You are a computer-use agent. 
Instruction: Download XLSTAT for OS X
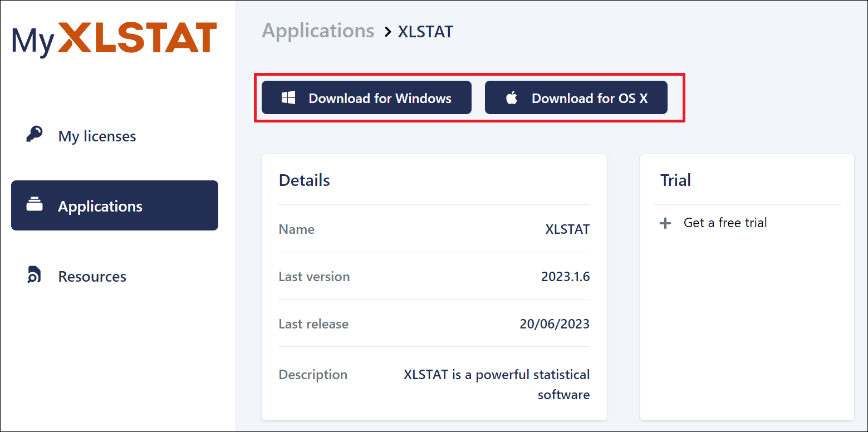(576, 98)
